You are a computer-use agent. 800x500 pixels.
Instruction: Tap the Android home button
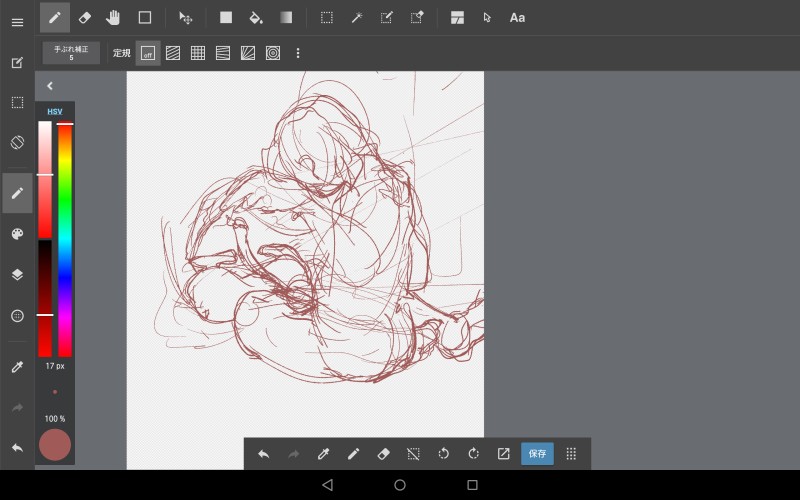coord(400,485)
